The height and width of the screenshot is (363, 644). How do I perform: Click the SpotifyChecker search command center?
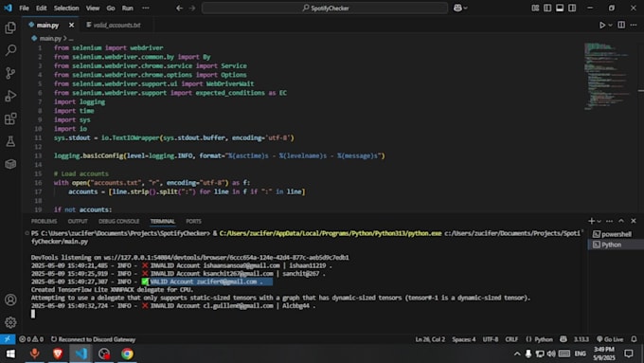click(x=325, y=8)
